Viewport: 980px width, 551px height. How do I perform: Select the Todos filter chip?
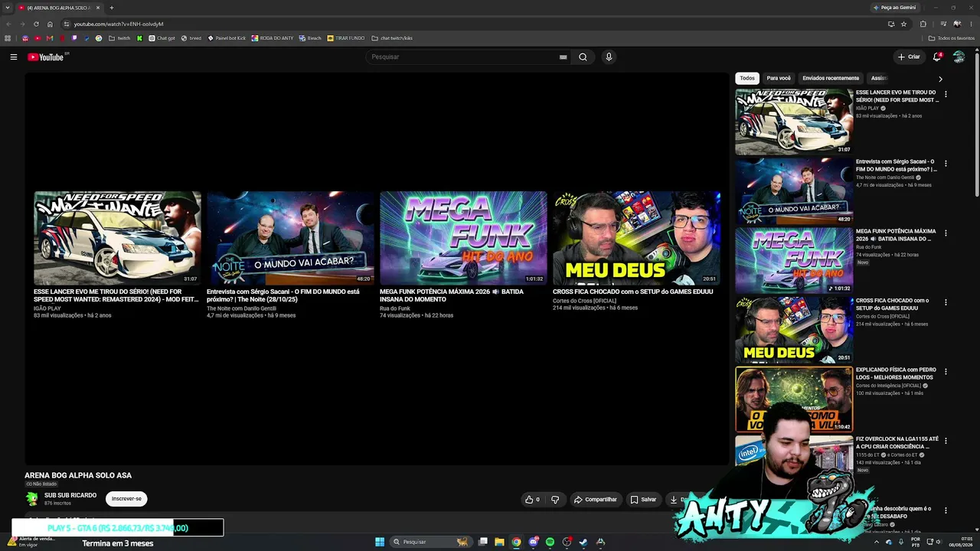click(x=747, y=78)
